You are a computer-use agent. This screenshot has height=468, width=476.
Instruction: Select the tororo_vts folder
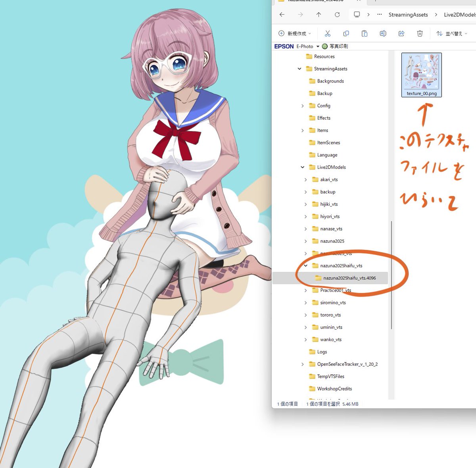pos(326,315)
